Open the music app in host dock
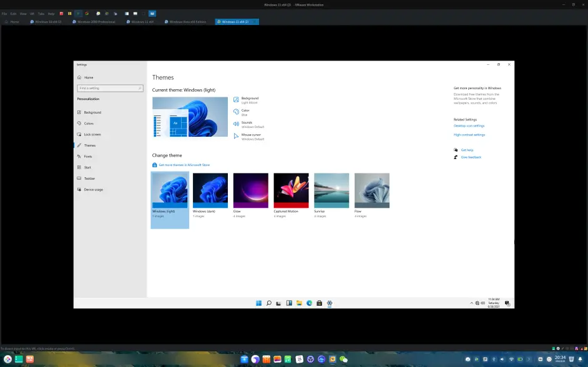This screenshot has width=588, height=367. pos(288,359)
